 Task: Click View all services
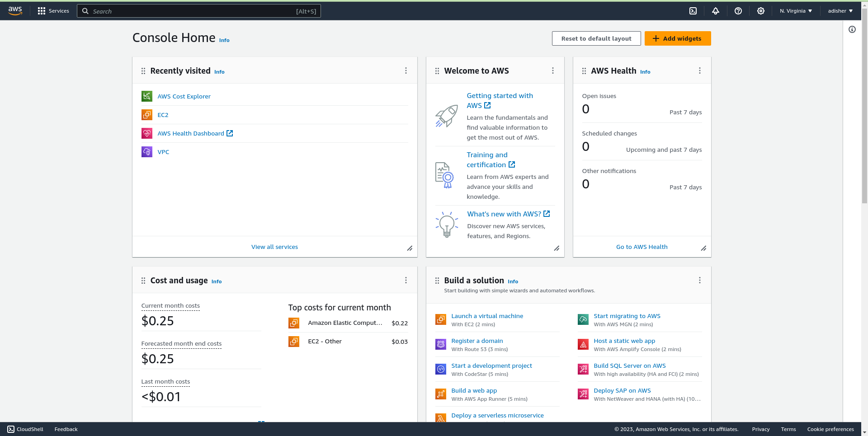(x=274, y=247)
